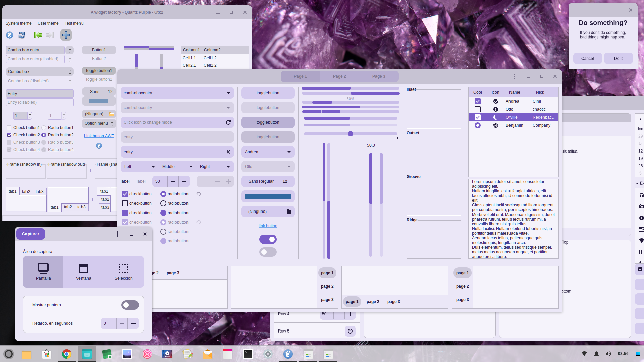
Task: Expand the first enabled comboboxentry dropdown arrow
Action: pos(228,93)
